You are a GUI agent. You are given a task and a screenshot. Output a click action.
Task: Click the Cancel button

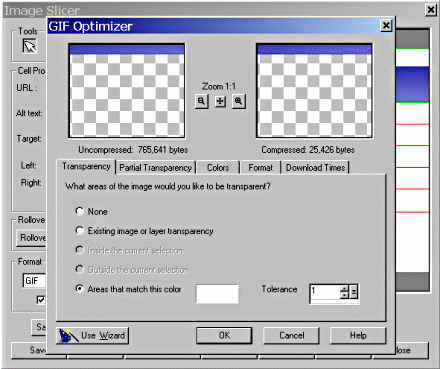coord(292,335)
